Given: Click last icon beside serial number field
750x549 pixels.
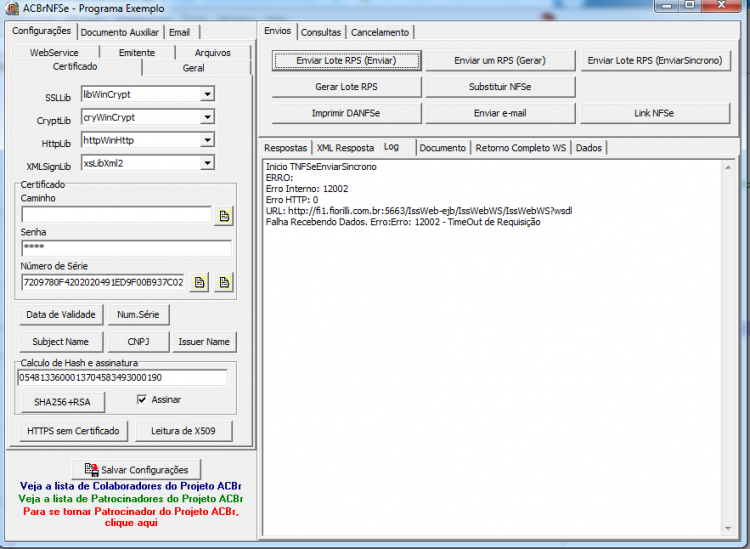Looking at the screenshot, I should (224, 282).
